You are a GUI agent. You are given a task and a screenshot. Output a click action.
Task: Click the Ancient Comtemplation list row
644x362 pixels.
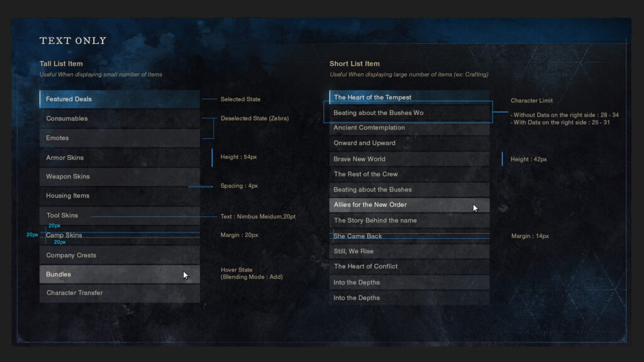click(409, 128)
